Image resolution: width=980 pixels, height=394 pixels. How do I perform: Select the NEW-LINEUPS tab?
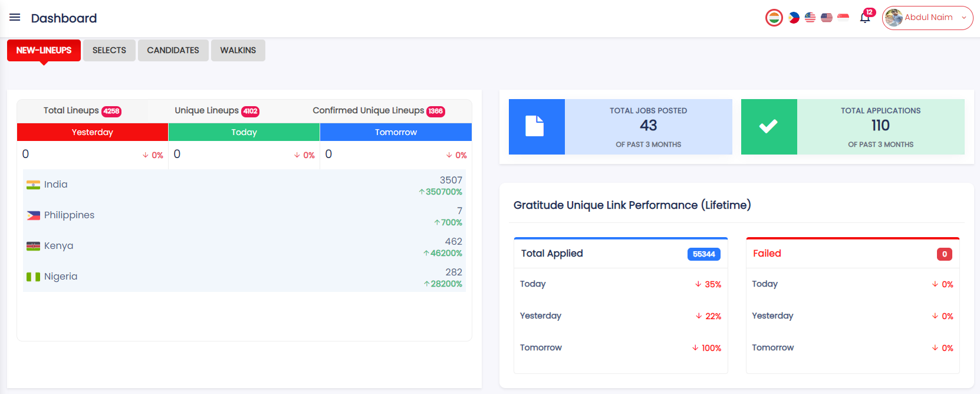[44, 50]
